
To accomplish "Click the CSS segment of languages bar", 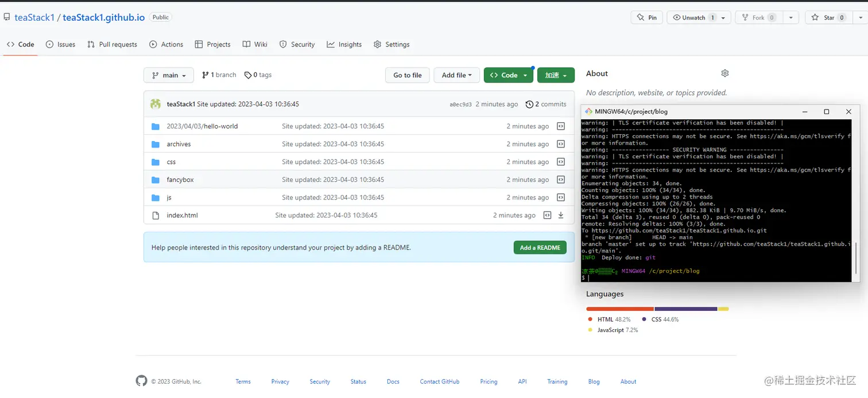I will tap(686, 309).
